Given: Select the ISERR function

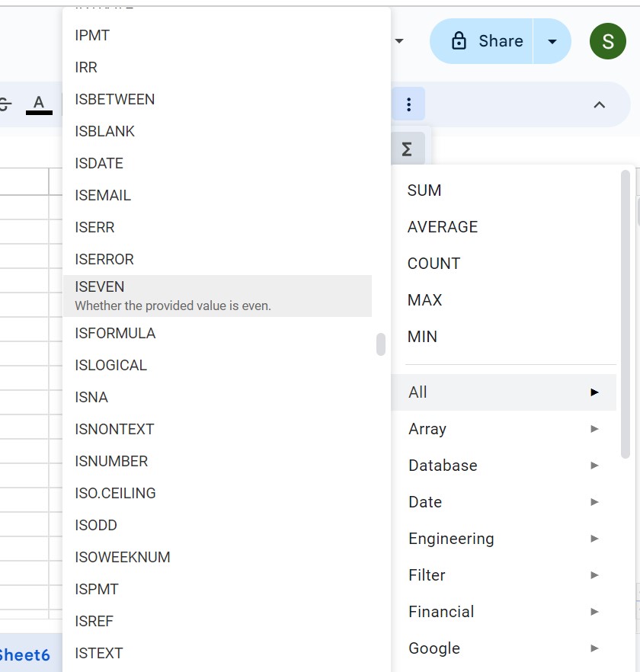Looking at the screenshot, I should 217,227.
